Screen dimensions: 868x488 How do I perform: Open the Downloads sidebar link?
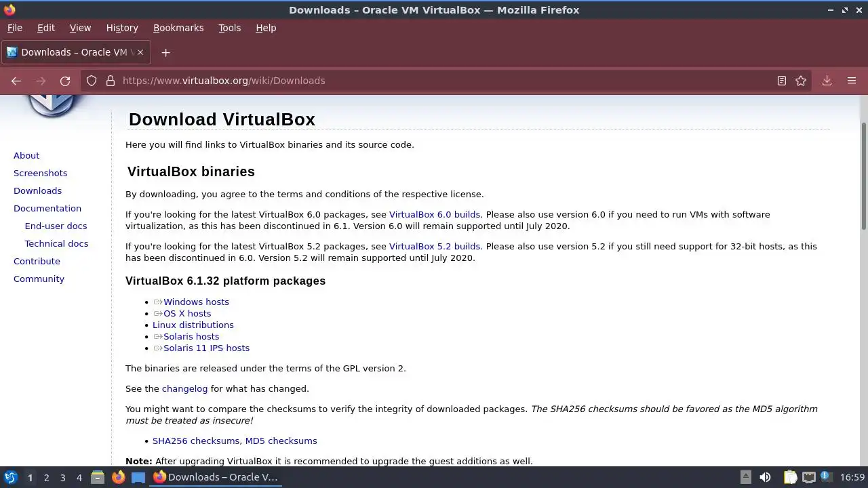pyautogui.click(x=37, y=190)
